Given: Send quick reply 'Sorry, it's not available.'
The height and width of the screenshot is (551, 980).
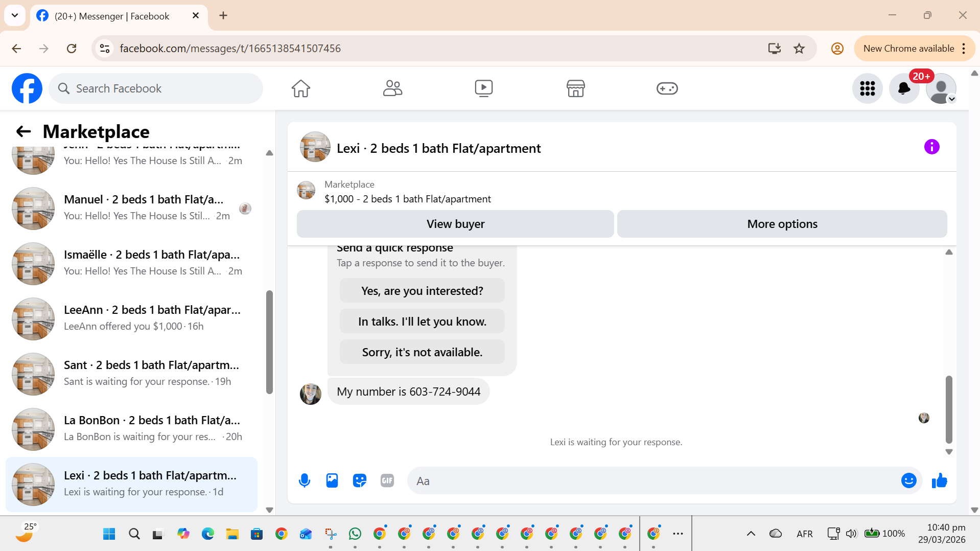Looking at the screenshot, I should point(422,352).
